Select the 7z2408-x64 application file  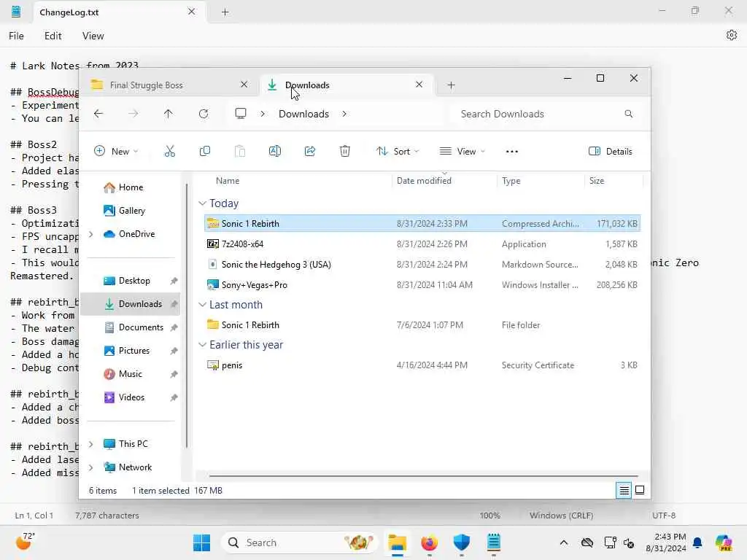pos(422,244)
